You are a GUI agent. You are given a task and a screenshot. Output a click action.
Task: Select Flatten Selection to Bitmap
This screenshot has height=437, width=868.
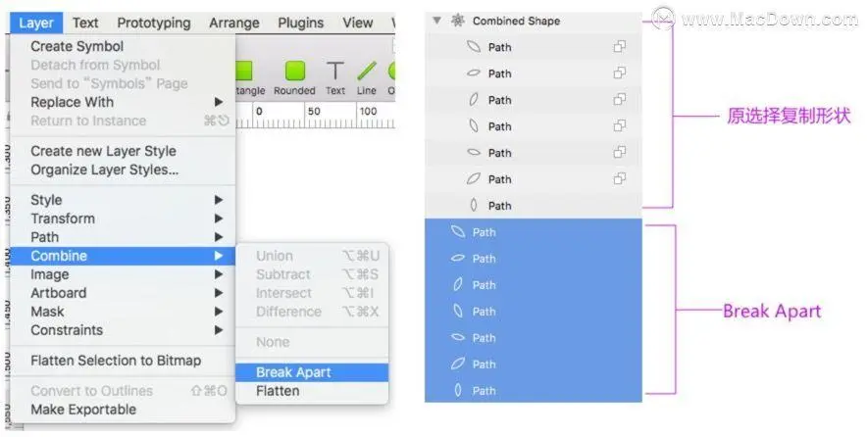(x=116, y=361)
